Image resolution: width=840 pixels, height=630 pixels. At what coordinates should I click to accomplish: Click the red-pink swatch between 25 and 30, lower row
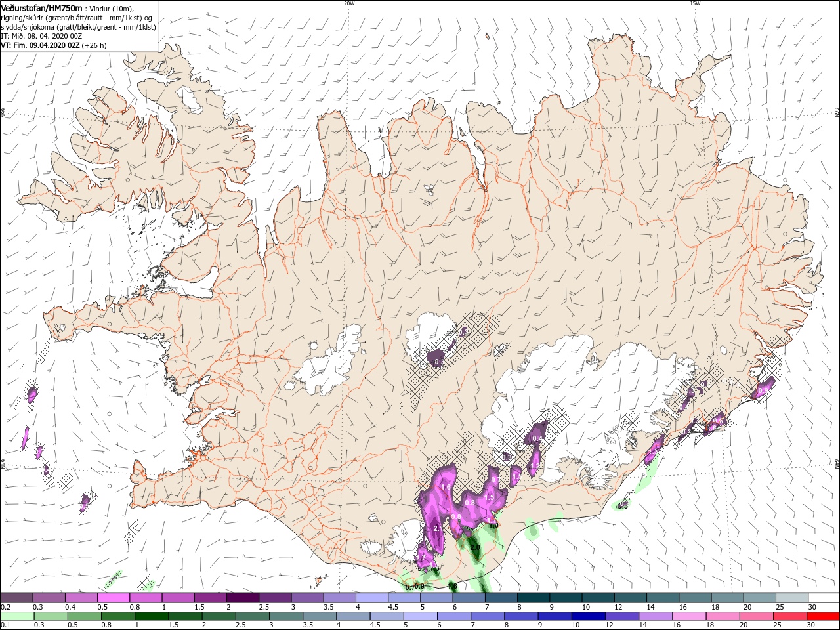[790, 616]
